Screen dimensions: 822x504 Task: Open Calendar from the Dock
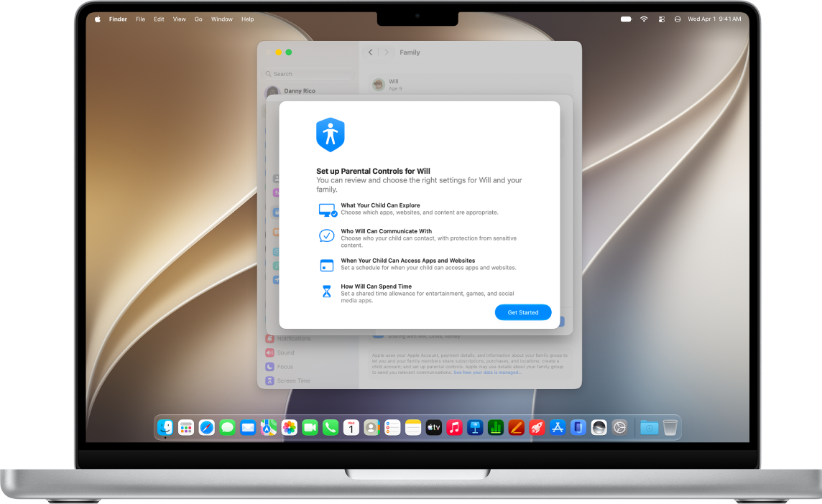click(351, 427)
